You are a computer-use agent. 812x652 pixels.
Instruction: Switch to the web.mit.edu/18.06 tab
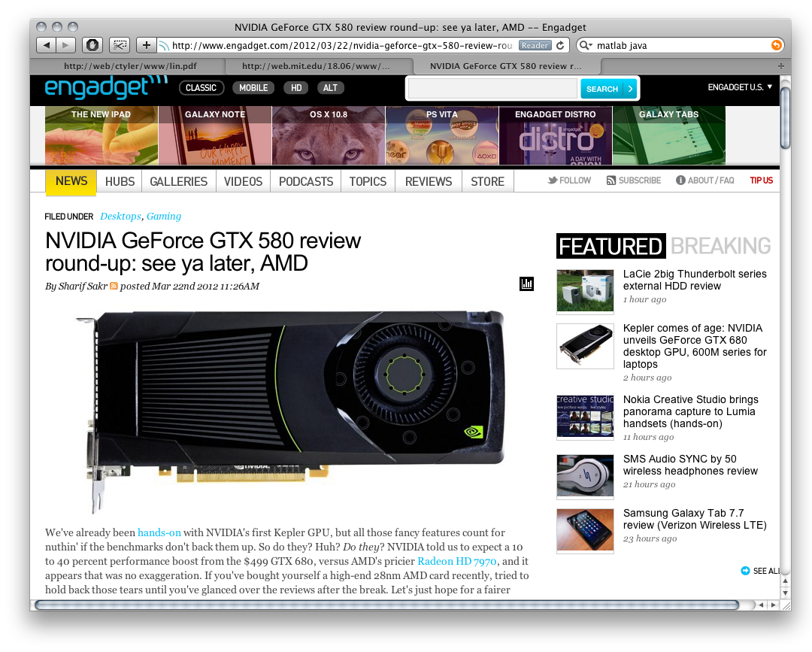click(316, 65)
